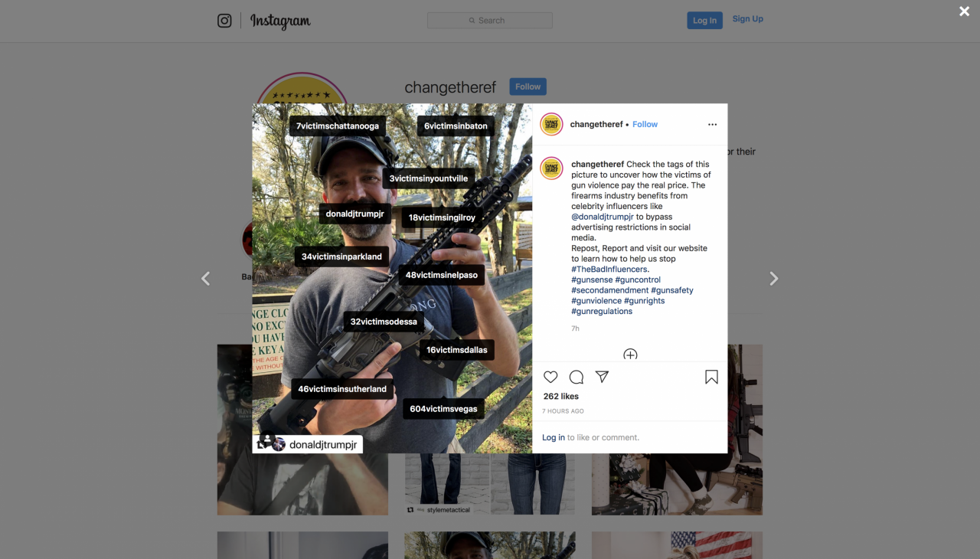Click the Log in link to comment
This screenshot has width=980, height=559.
point(554,437)
